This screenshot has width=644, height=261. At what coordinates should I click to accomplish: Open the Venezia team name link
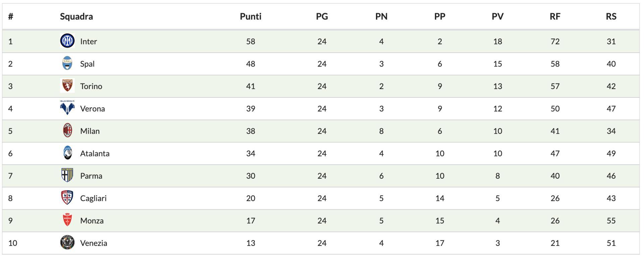94,243
